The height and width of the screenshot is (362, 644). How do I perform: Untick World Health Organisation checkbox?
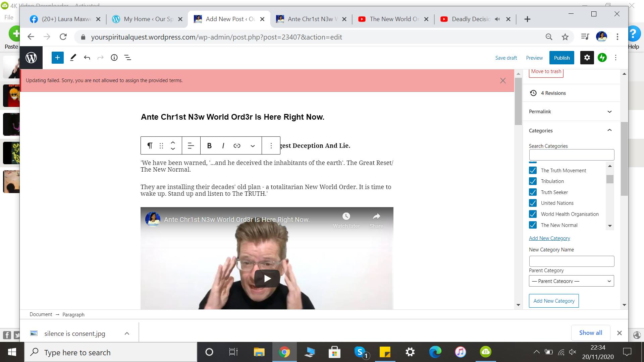533,214
